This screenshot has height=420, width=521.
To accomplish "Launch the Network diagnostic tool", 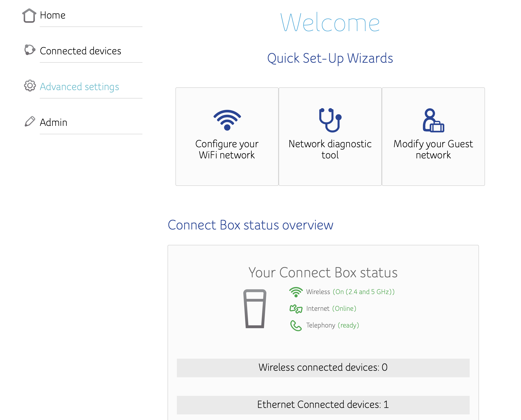I will [x=330, y=149].
